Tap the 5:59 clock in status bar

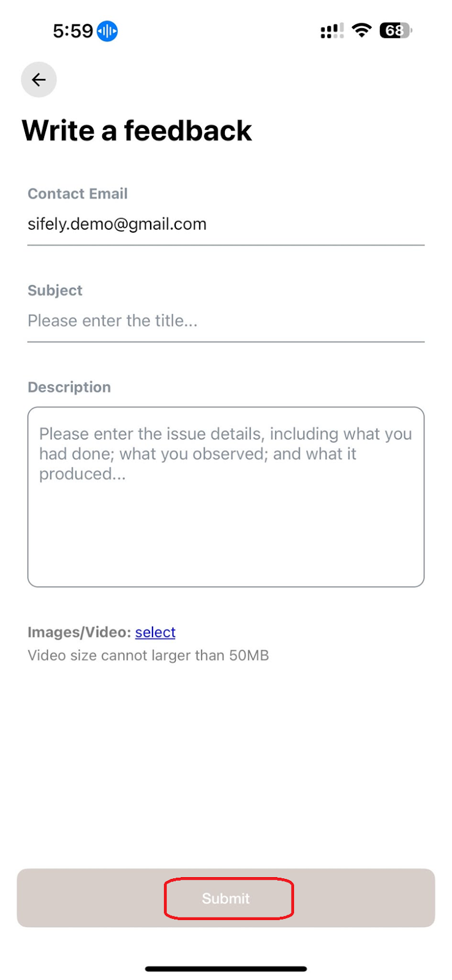(72, 31)
